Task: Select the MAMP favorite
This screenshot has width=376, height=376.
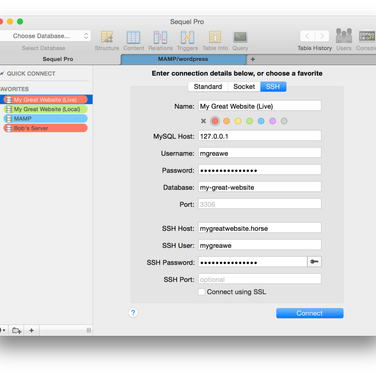Action: pos(46,118)
